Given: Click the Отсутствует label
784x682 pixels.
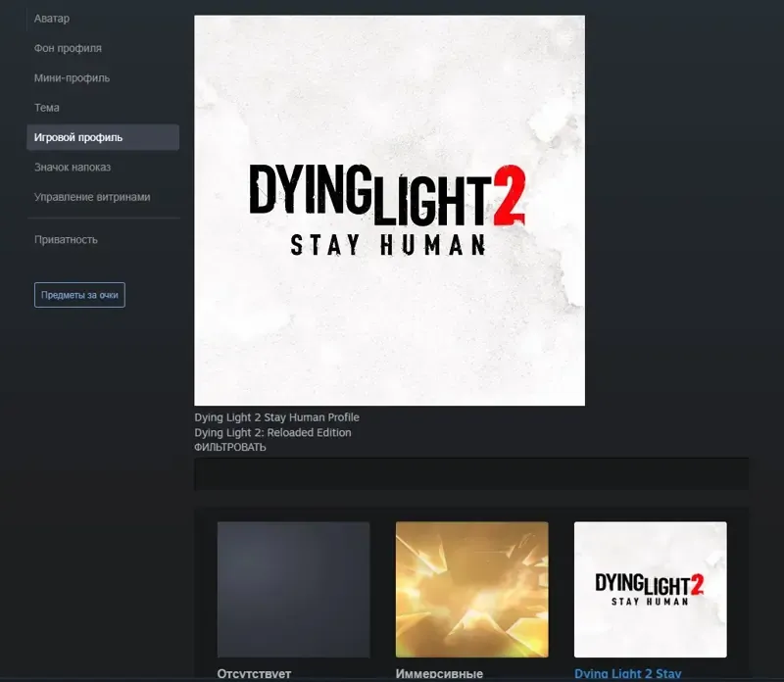Looking at the screenshot, I should 254,674.
